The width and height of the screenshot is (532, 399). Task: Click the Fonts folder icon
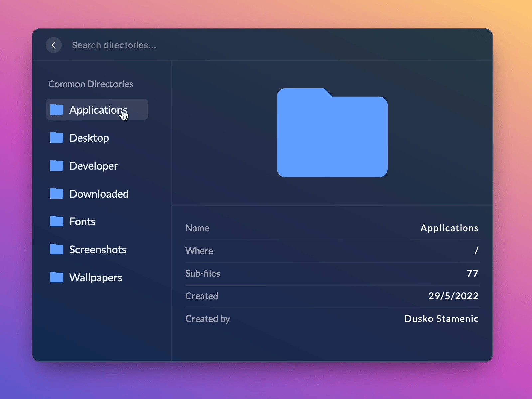[x=56, y=221]
